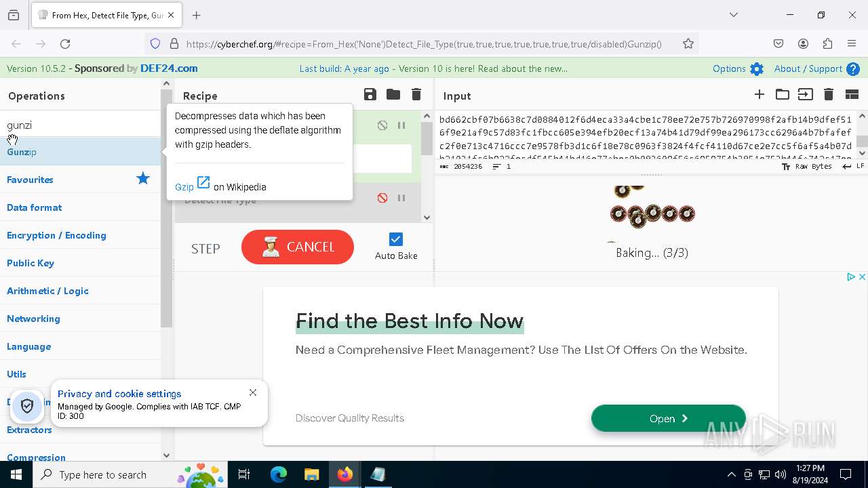This screenshot has height=488, width=868.
Task: Save to Pocket icon
Action: pyautogui.click(x=778, y=44)
